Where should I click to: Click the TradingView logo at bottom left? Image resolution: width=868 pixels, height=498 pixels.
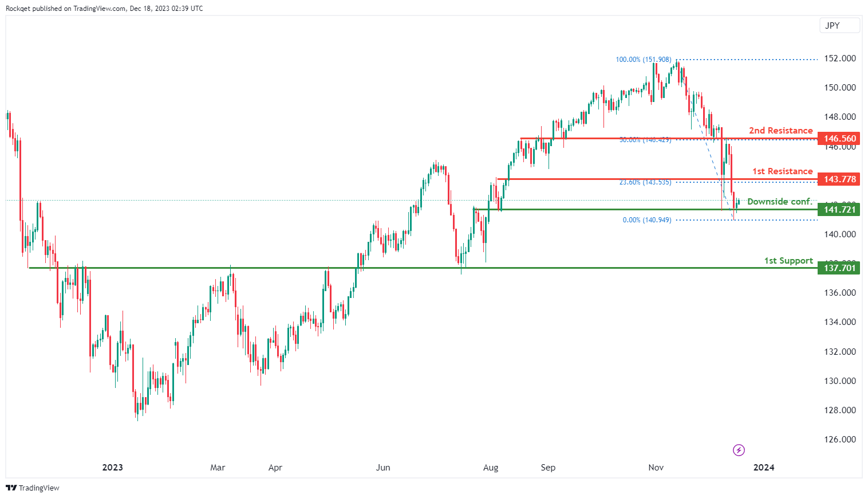click(33, 488)
